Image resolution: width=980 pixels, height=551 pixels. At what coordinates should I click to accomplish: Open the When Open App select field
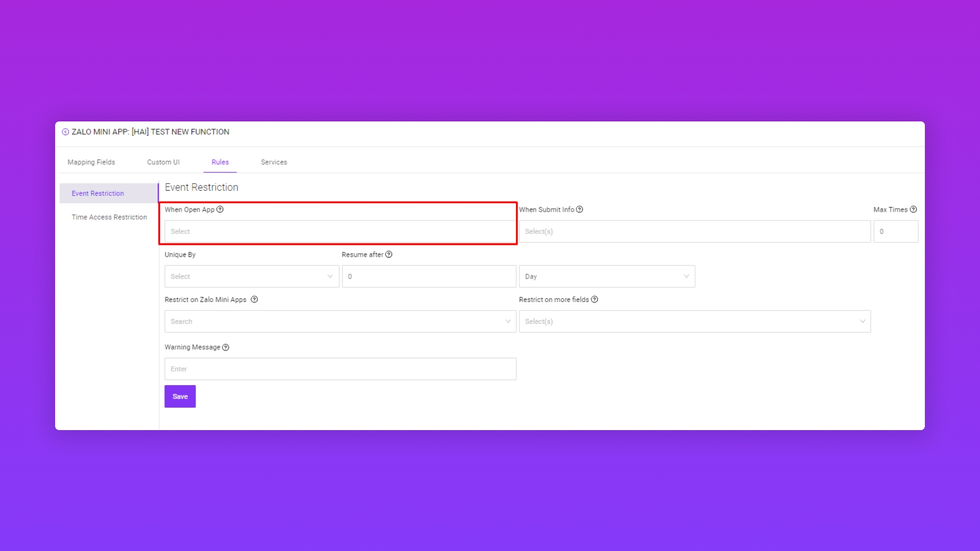[340, 231]
